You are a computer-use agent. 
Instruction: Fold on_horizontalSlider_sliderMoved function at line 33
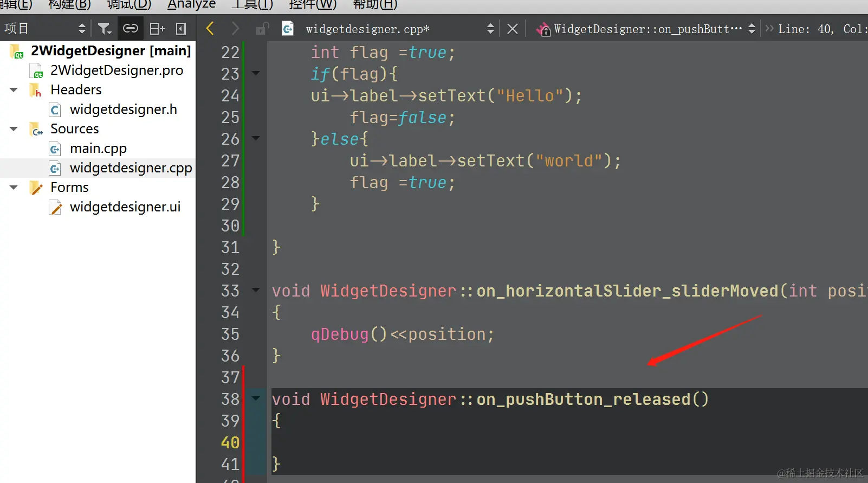point(256,290)
